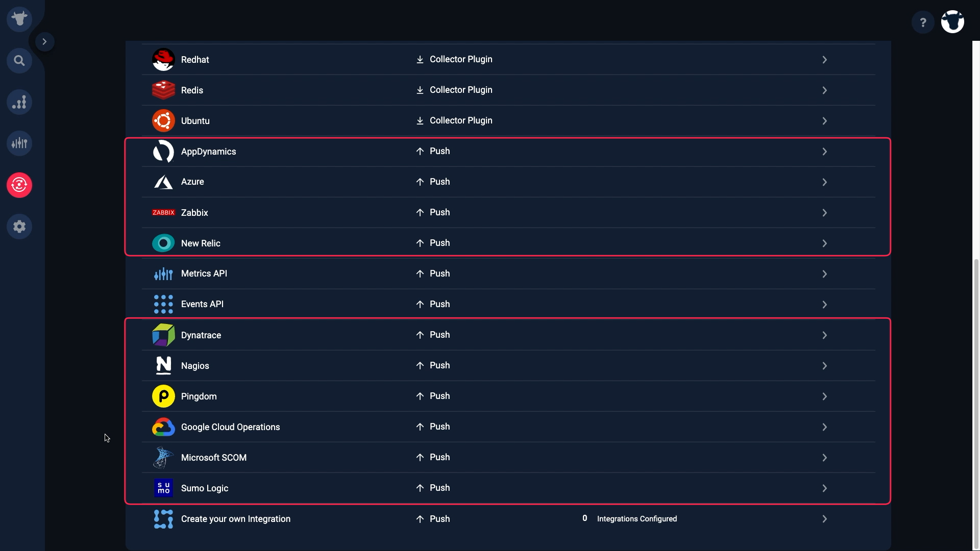Click Push label in Pingdom row
980x551 pixels.
click(439, 396)
